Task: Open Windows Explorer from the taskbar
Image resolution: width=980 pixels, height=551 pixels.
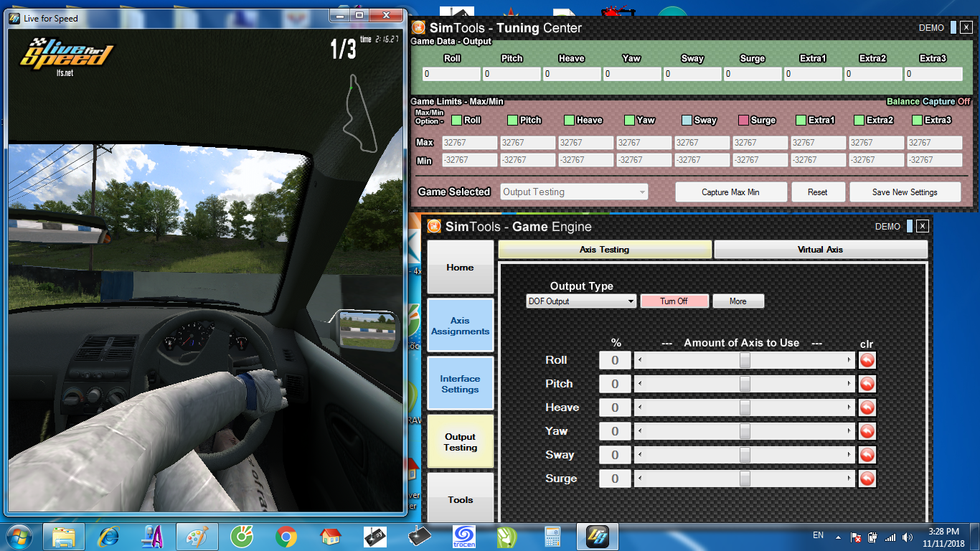Action: (64, 537)
